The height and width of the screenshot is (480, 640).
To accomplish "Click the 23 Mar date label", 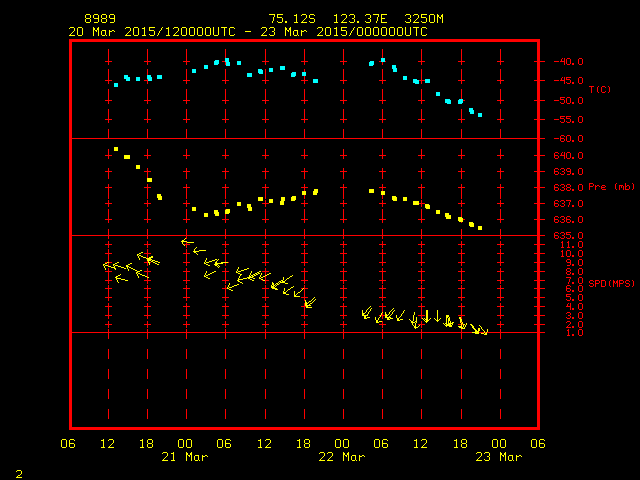I will pyautogui.click(x=499, y=457).
